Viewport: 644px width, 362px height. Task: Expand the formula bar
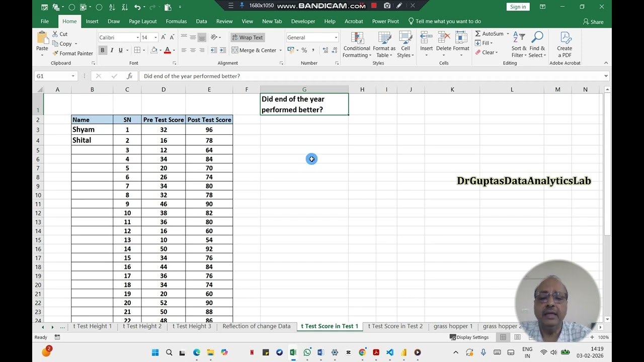[x=606, y=76]
